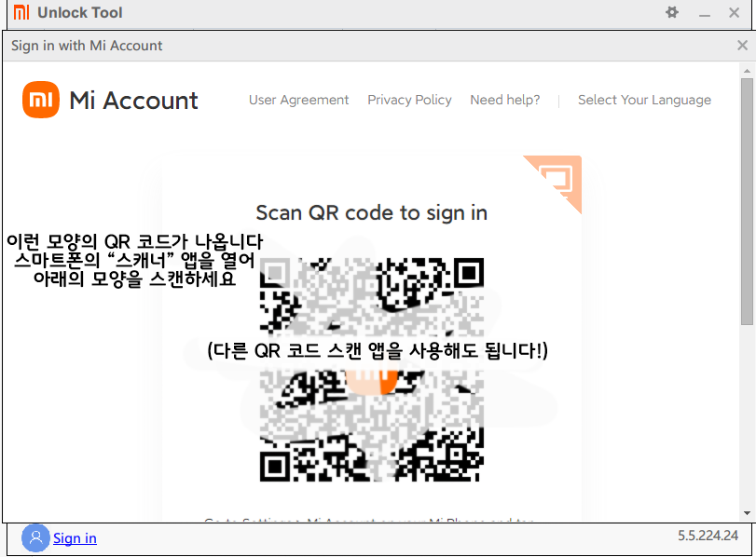Close the Unlock Tool window
Screen dimensions: 756x557
point(734,12)
